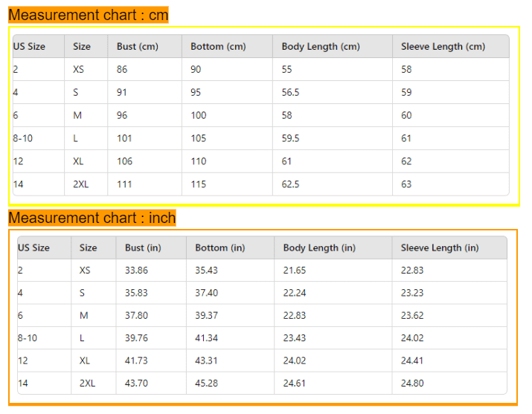Click the 'Measurement chart : cm' heading

89,15
